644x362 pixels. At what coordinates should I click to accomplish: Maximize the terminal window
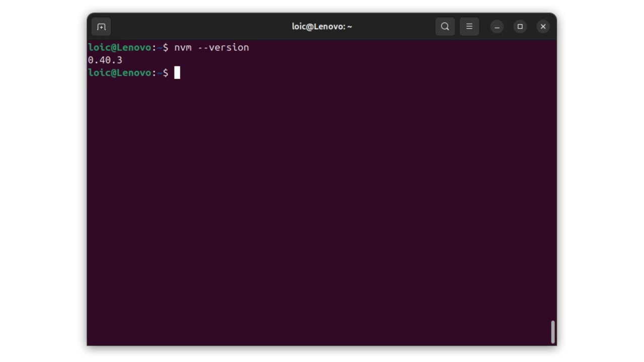tap(520, 27)
